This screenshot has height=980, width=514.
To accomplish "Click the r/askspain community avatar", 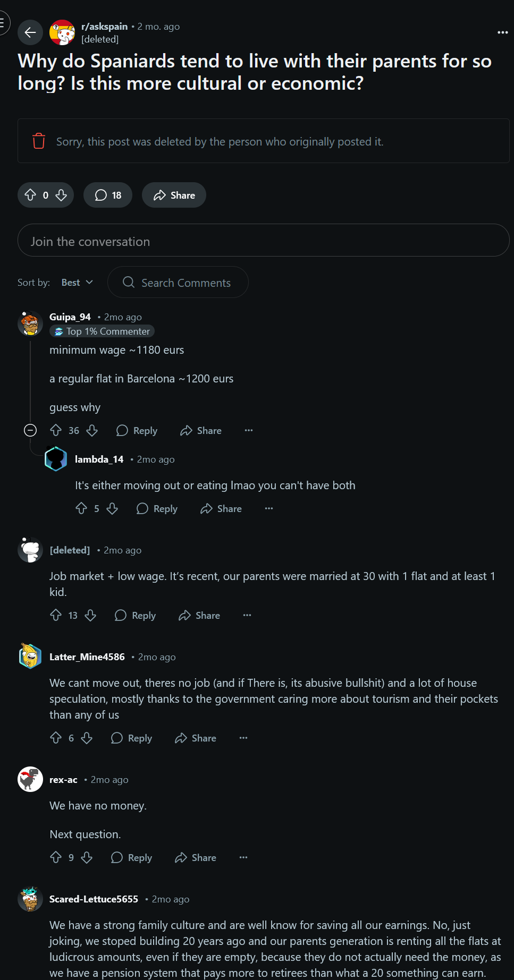I will pos(62,32).
